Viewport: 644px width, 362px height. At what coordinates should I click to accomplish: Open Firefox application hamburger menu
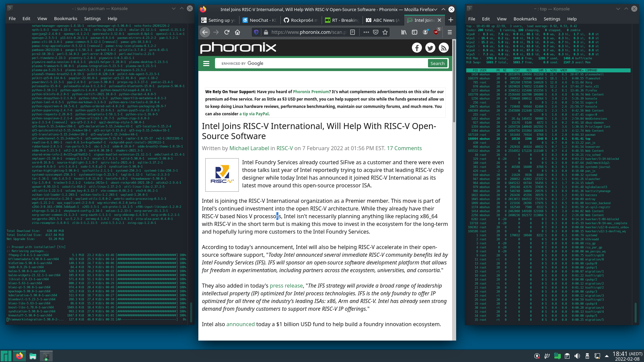450,32
